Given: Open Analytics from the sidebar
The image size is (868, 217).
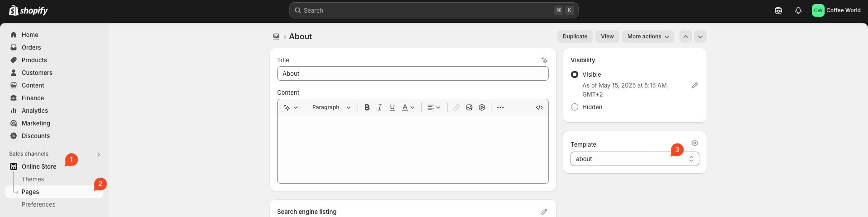Looking at the screenshot, I should (35, 111).
